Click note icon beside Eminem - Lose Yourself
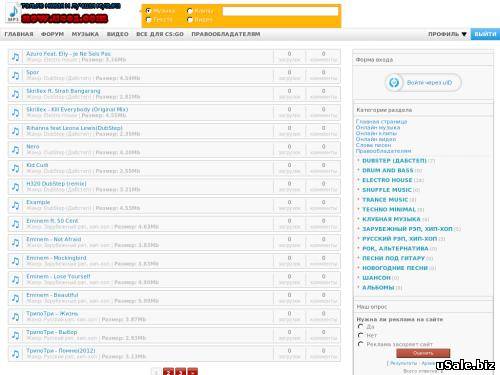Viewport: 500px width, 375px height. [15, 279]
